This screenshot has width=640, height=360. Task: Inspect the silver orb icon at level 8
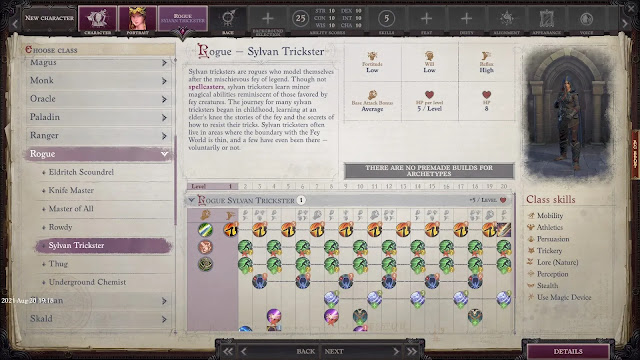coord(331,299)
